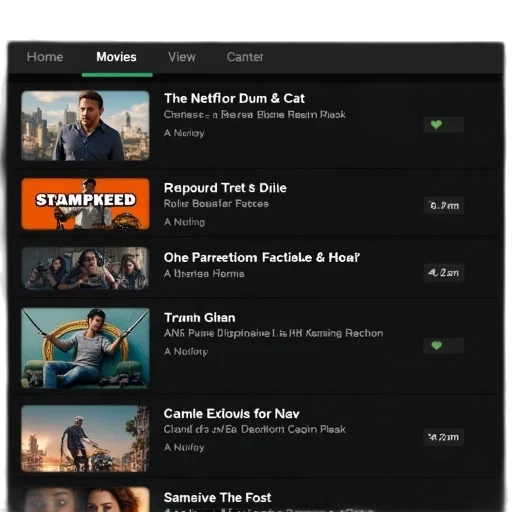Open title Repourd Tret & Diile
The image size is (512, 512).
(225, 188)
